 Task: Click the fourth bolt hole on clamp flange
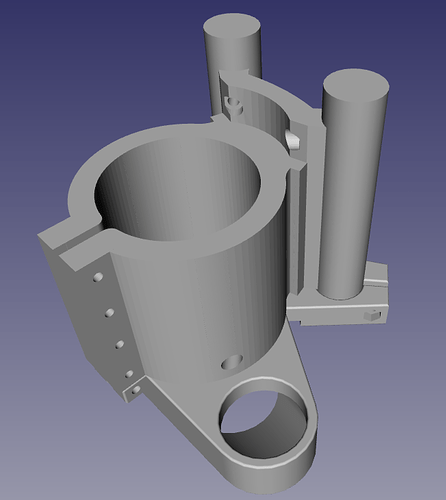click(129, 374)
